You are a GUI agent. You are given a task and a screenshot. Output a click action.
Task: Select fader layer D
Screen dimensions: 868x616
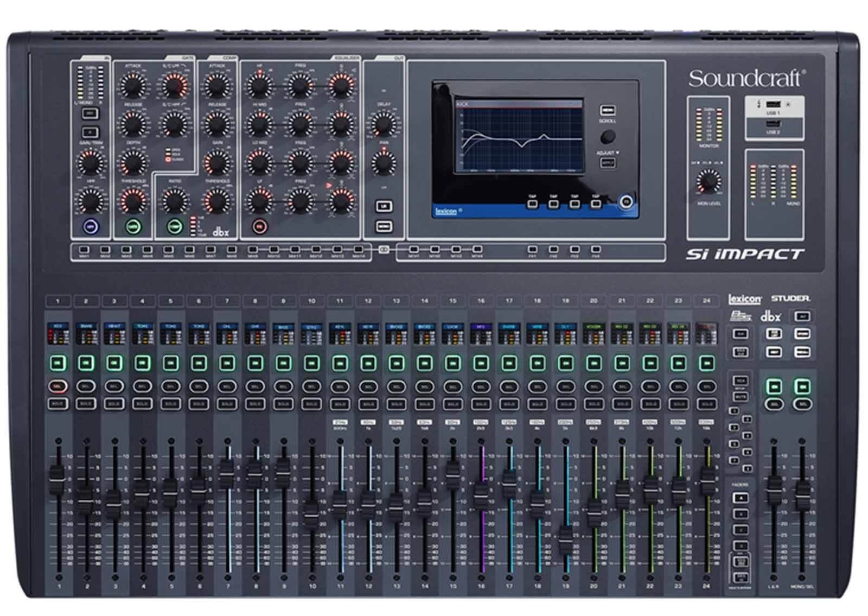[x=741, y=546]
